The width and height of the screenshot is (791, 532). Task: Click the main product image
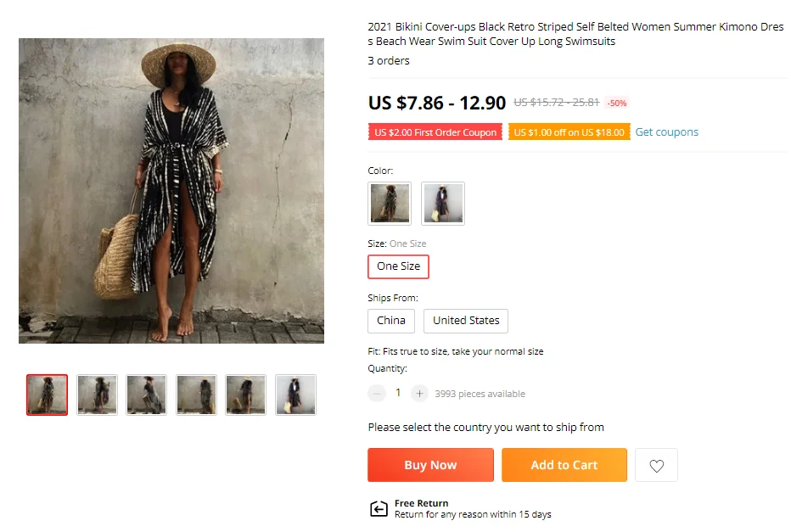(171, 191)
